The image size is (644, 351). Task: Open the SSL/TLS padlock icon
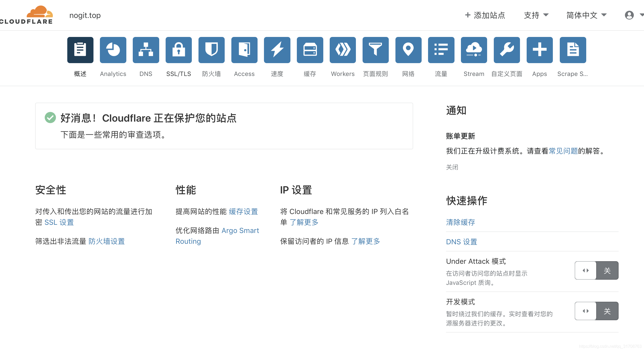point(179,50)
